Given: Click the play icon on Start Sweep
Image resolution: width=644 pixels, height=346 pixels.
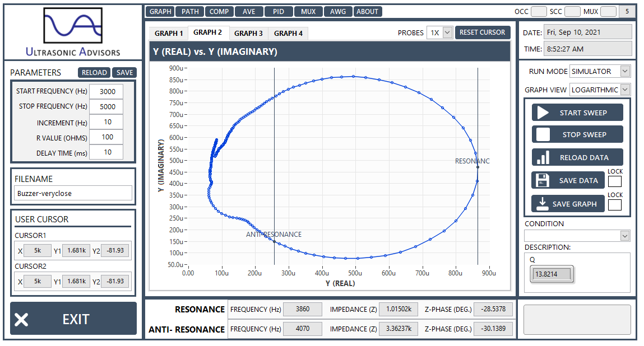Looking at the screenshot, I should pos(543,113).
